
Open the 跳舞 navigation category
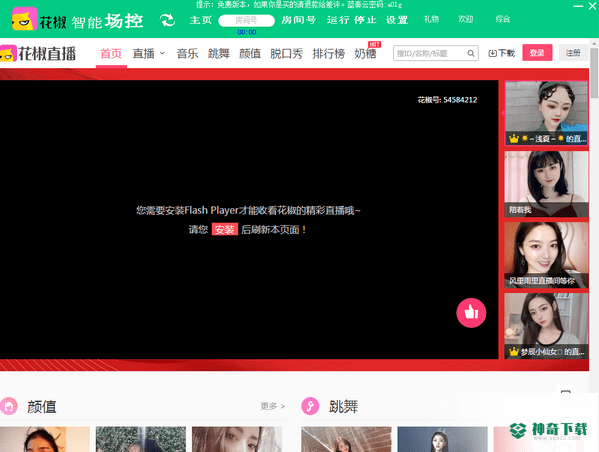tap(219, 53)
